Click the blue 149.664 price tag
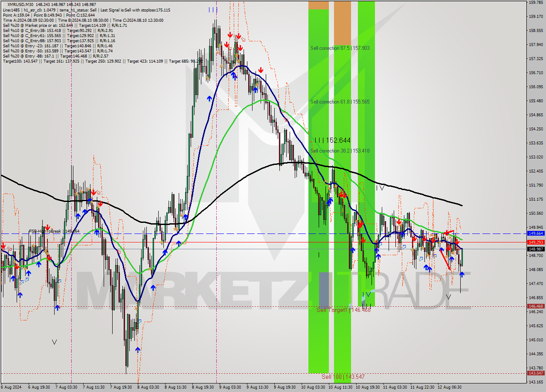Viewport: 546px width, 392px height. click(x=536, y=233)
